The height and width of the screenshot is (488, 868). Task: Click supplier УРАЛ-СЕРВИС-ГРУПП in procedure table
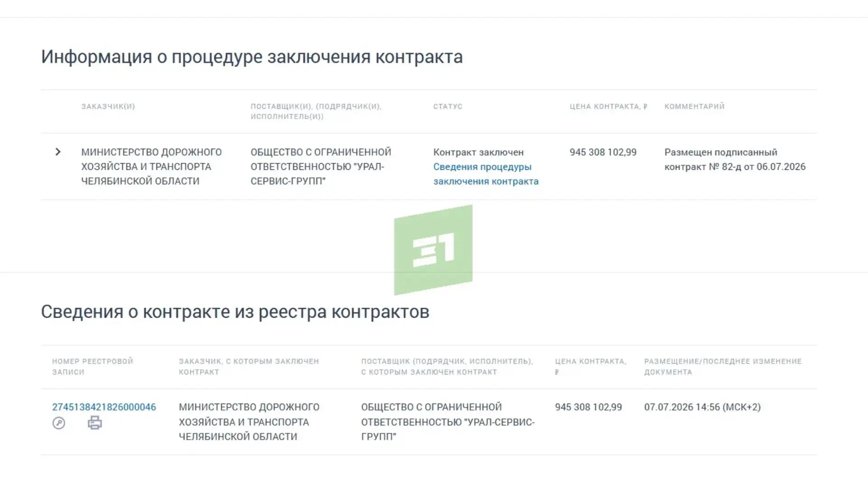[321, 167]
